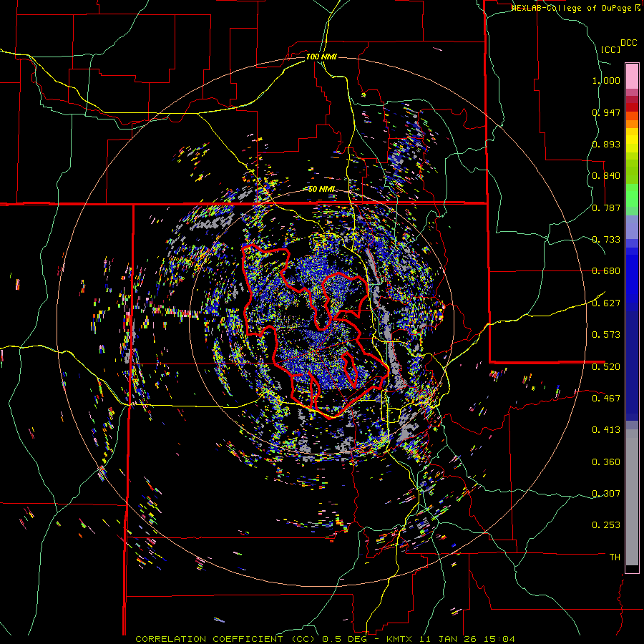Click the DCC label above the color scale

(x=628, y=43)
